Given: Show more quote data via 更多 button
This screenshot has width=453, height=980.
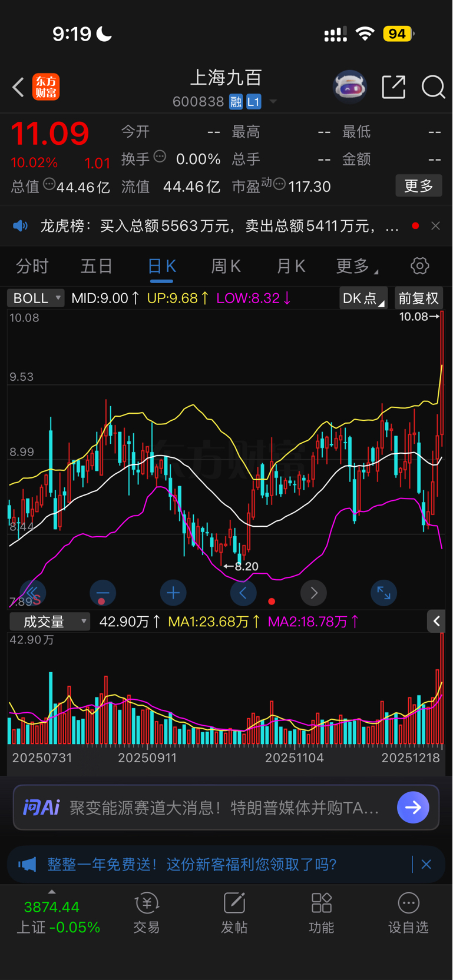Looking at the screenshot, I should 419,186.
